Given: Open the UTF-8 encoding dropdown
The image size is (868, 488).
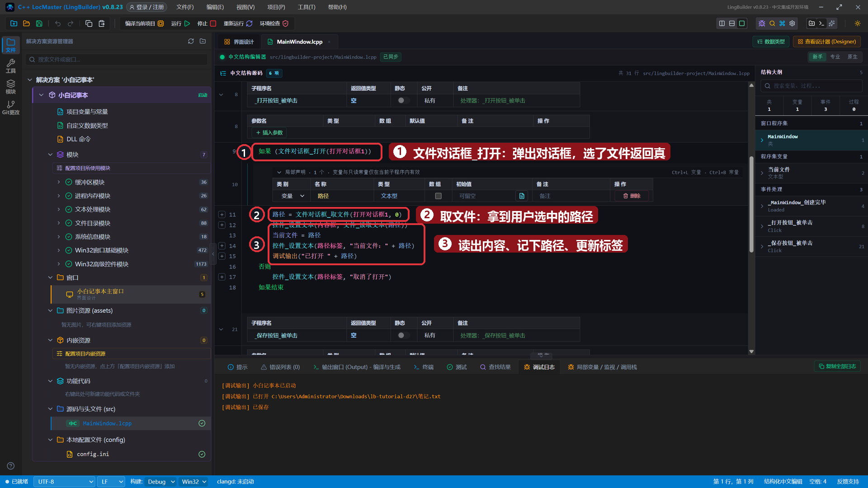Looking at the screenshot, I should [64, 482].
